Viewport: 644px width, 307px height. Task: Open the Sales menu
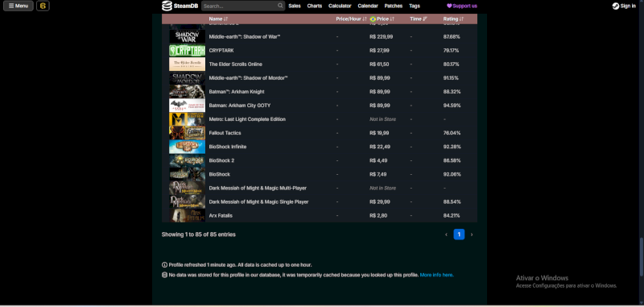click(295, 6)
